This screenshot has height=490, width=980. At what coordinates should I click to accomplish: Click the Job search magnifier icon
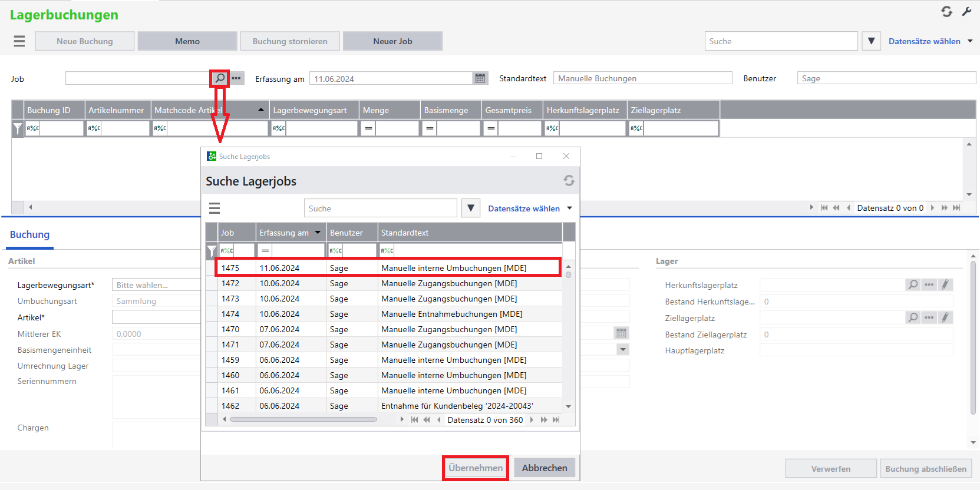[220, 78]
